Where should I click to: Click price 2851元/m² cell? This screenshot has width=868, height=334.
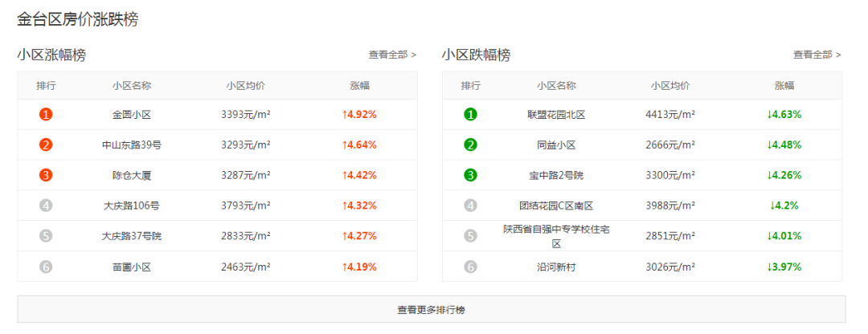(670, 236)
